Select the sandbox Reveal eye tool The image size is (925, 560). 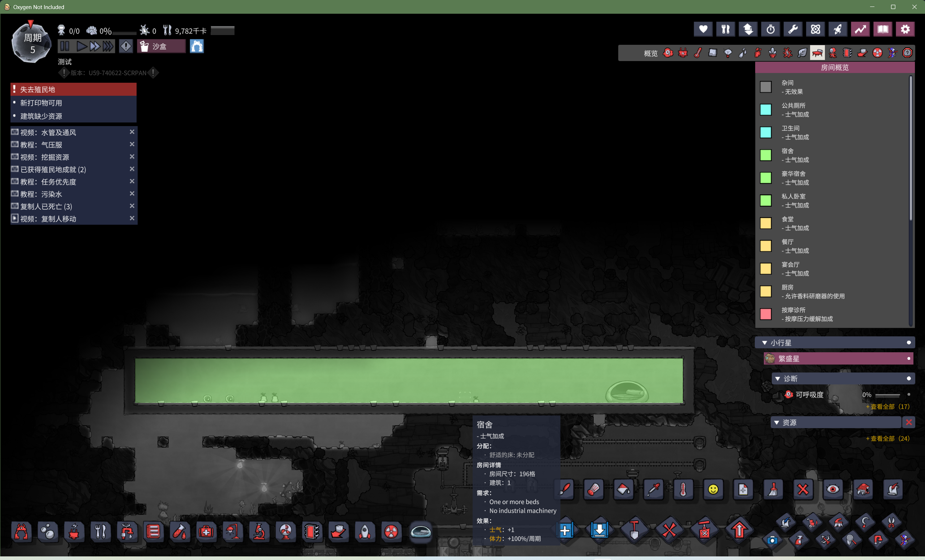[x=833, y=490]
